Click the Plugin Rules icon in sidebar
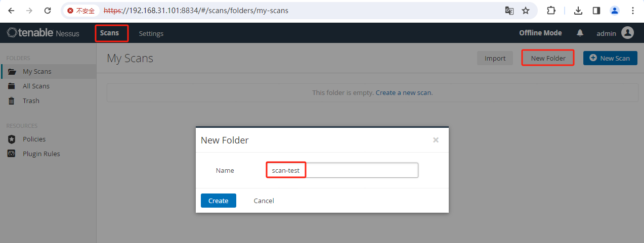The width and height of the screenshot is (644, 243). (12, 154)
